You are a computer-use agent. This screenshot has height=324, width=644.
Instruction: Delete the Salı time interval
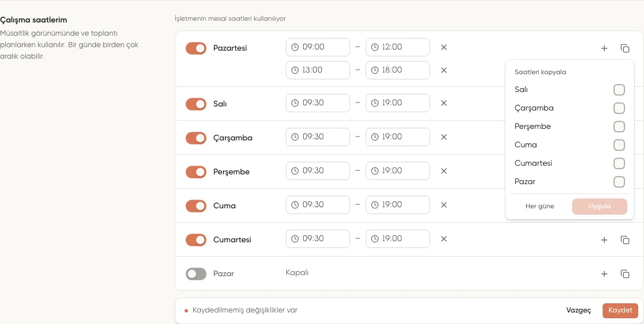(x=443, y=103)
